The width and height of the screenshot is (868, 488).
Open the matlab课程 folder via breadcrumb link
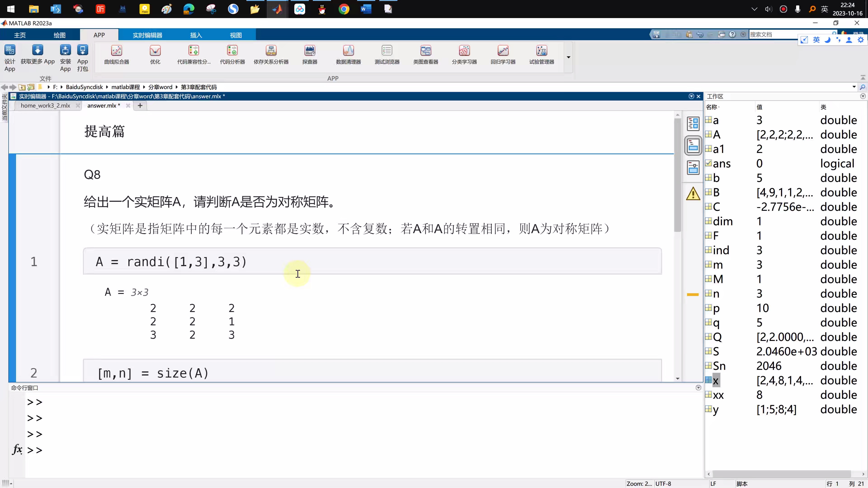(125, 87)
